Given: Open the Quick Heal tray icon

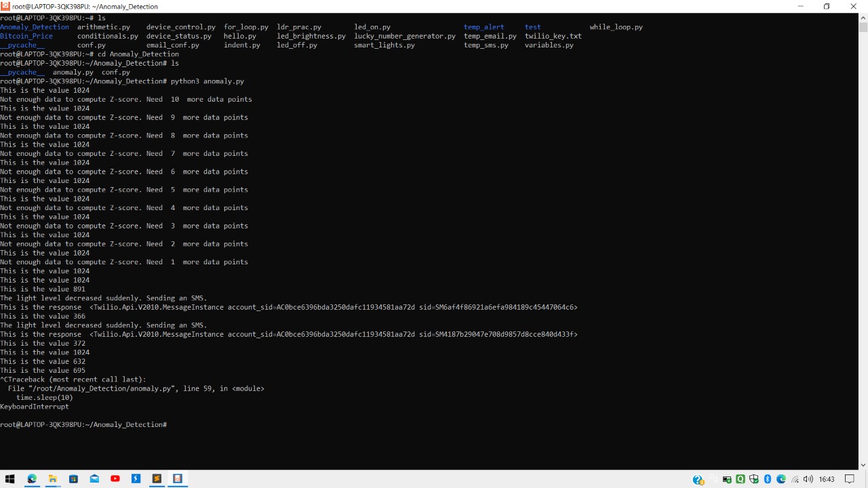Looking at the screenshot, I should 741,479.
